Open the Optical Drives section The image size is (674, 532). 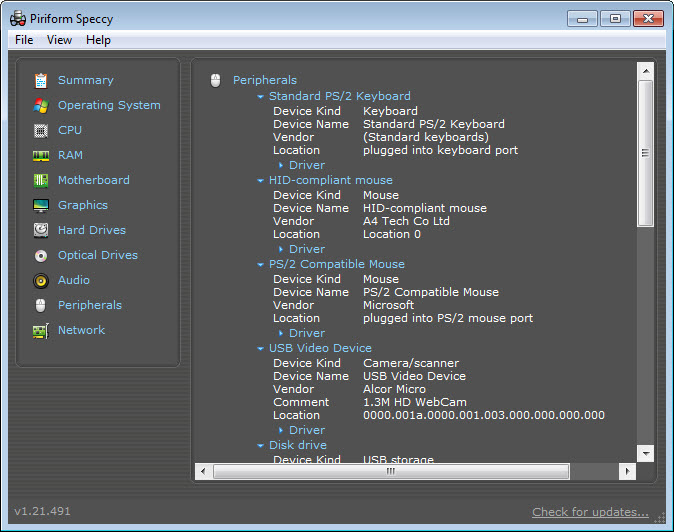pyautogui.click(x=98, y=255)
